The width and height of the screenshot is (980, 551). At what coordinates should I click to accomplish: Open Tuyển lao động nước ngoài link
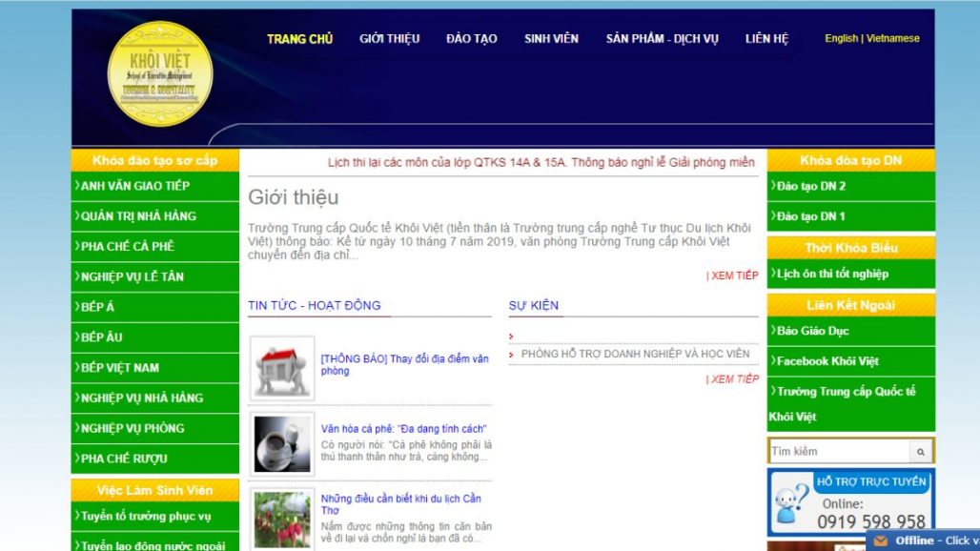pyautogui.click(x=155, y=542)
